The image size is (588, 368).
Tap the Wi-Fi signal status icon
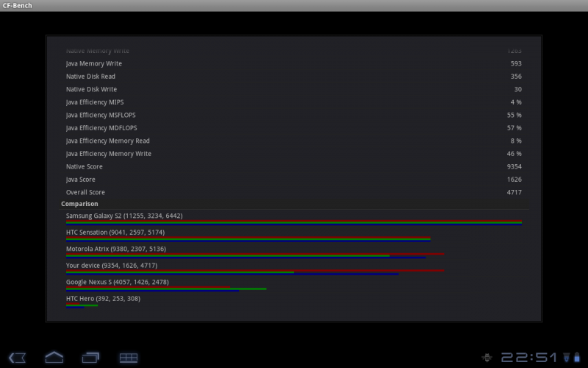point(566,357)
